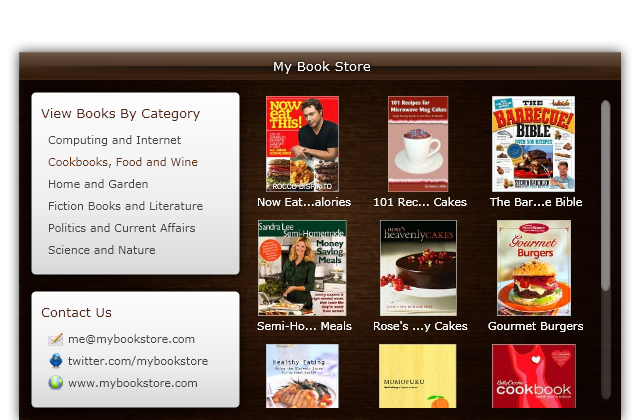Open the Rose's Heavenly Cakes book cover
Image resolution: width=640 pixels, height=420 pixels.
pos(418,268)
